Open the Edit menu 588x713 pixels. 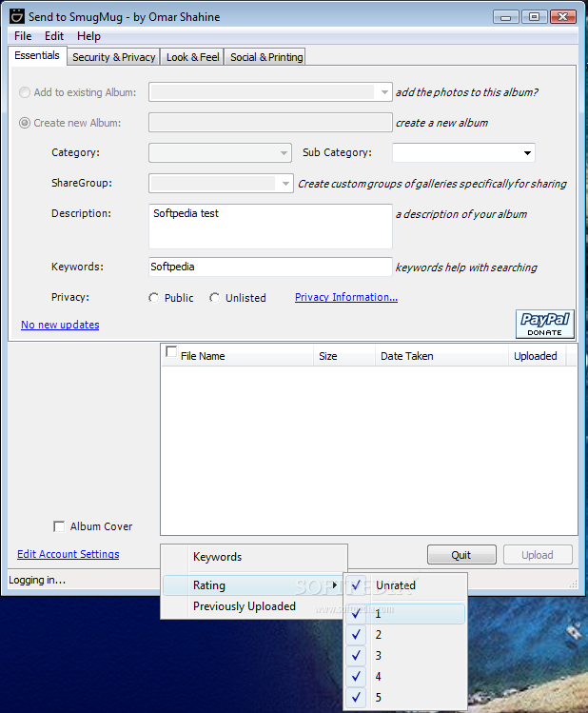click(x=54, y=36)
